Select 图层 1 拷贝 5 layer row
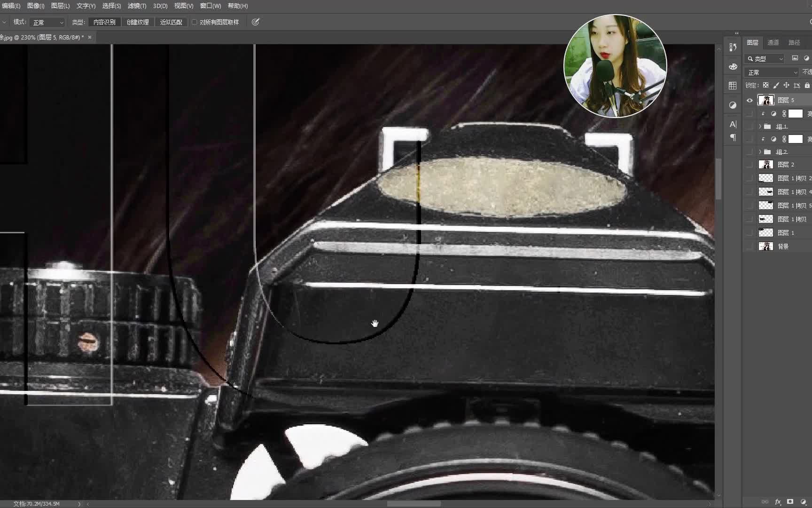Viewport: 812px width, 508px height. click(778, 205)
